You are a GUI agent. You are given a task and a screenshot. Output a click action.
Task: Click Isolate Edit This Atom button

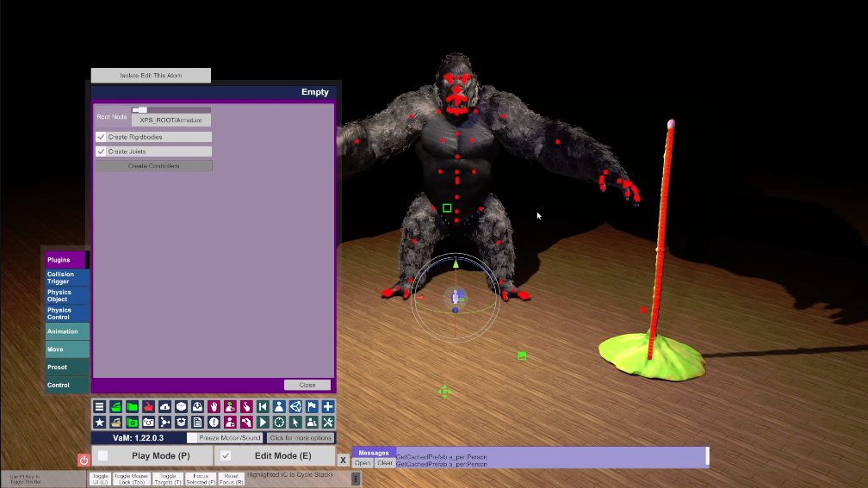(151, 75)
